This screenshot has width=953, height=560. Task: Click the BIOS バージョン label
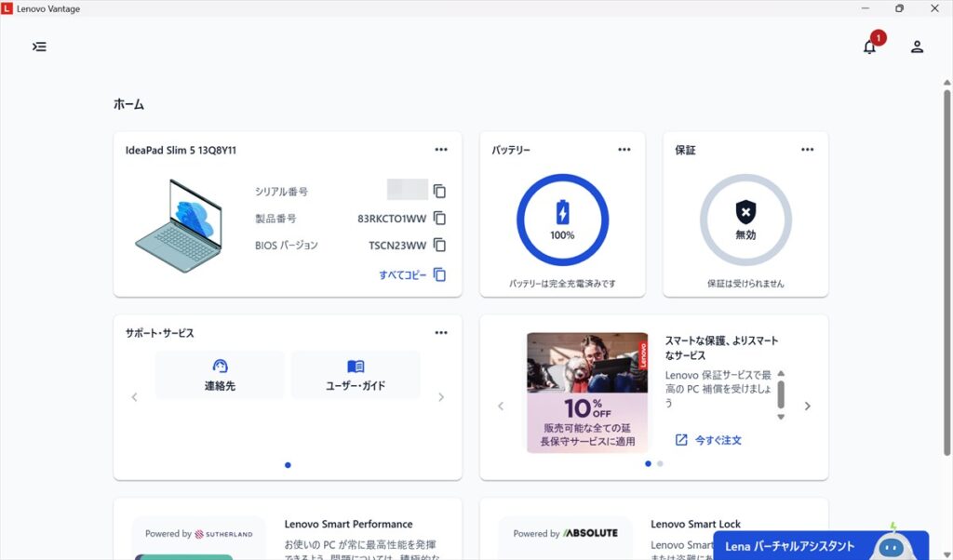click(287, 245)
